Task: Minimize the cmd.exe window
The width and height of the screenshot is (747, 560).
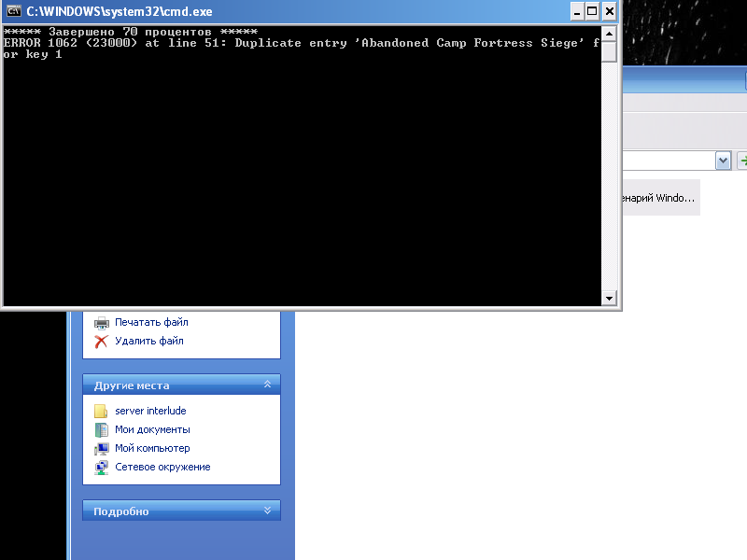Action: [577, 11]
